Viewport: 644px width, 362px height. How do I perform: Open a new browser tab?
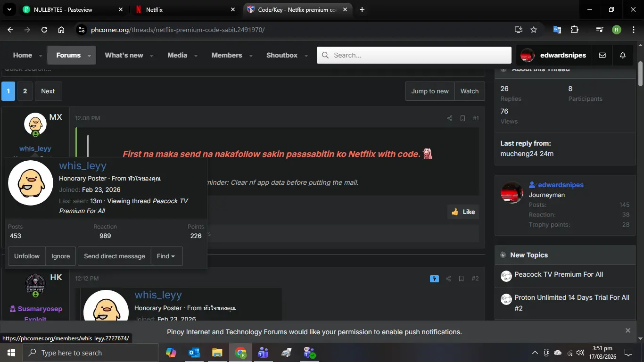click(x=362, y=9)
